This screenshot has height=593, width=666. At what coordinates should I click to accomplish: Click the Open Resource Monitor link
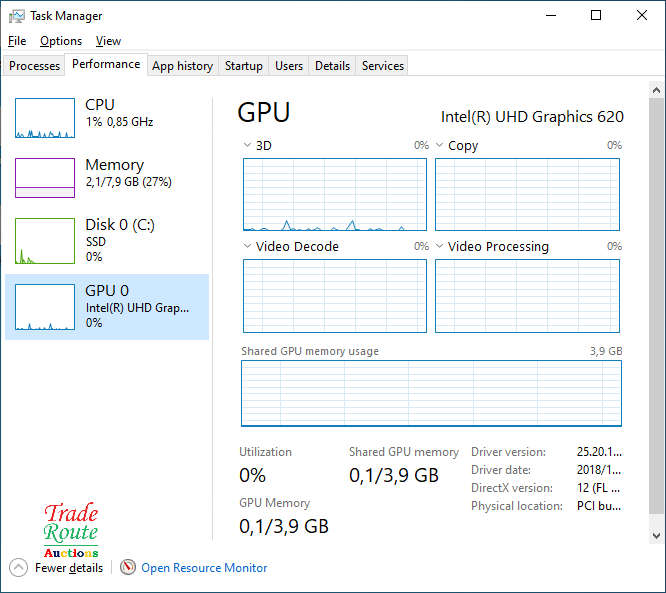point(204,568)
